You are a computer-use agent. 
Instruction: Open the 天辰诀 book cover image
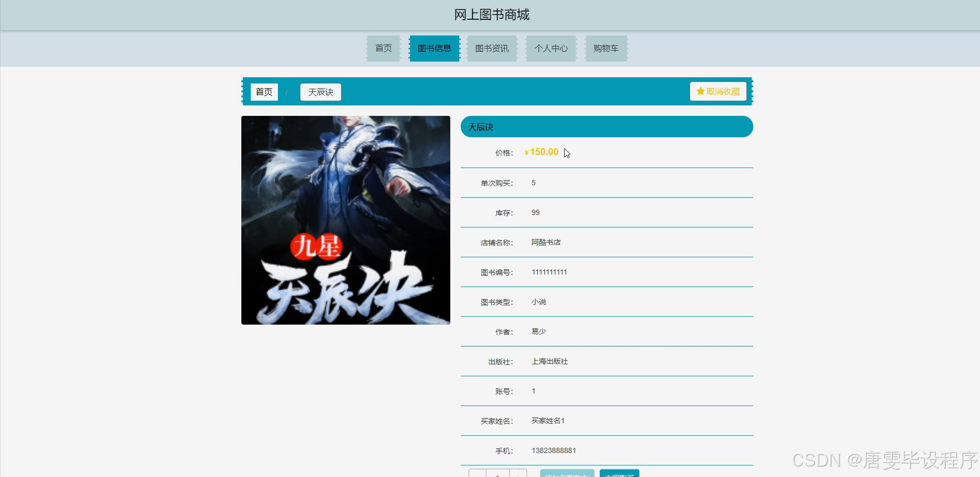pos(346,220)
